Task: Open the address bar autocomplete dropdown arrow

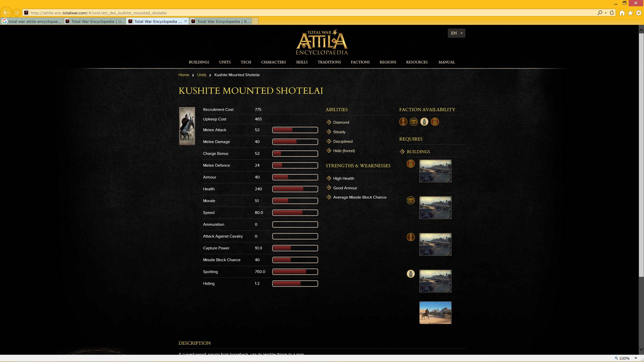Action: click(606, 13)
